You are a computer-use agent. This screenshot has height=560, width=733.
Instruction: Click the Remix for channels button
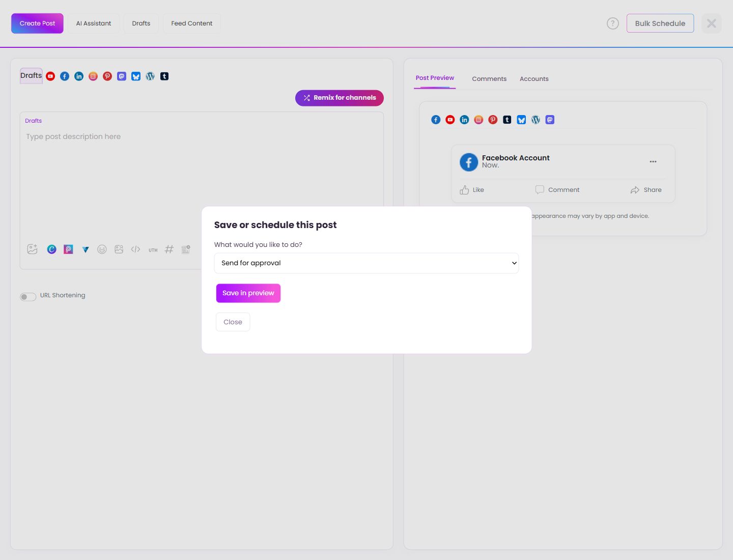[340, 98]
